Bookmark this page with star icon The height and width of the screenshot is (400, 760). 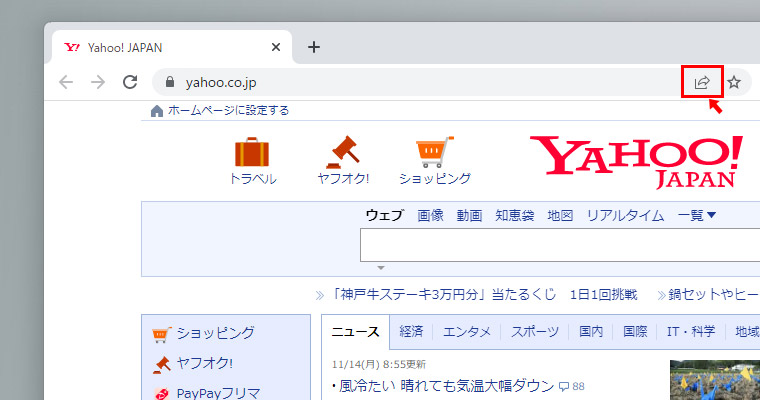734,82
